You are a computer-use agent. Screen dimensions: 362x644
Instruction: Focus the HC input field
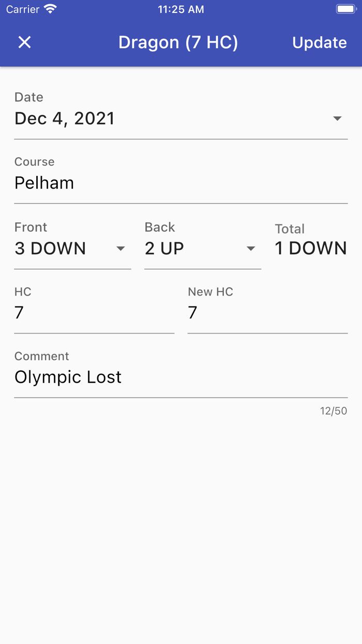[93, 313]
